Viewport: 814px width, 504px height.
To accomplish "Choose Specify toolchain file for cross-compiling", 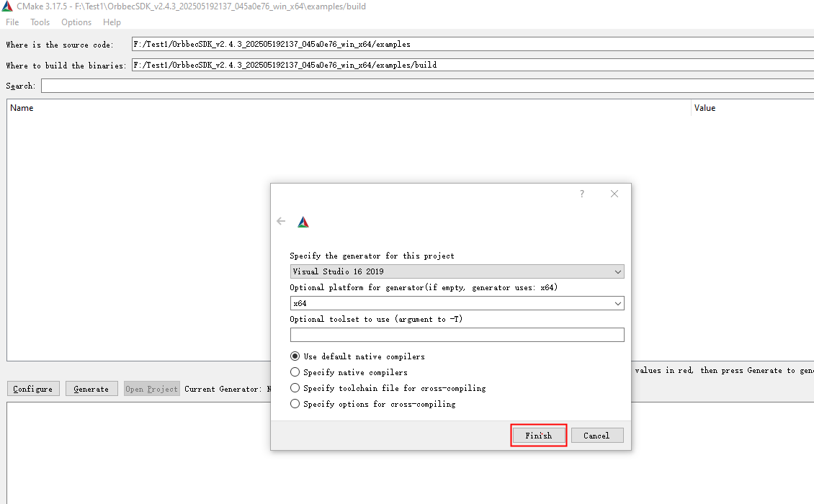I will [x=295, y=388].
